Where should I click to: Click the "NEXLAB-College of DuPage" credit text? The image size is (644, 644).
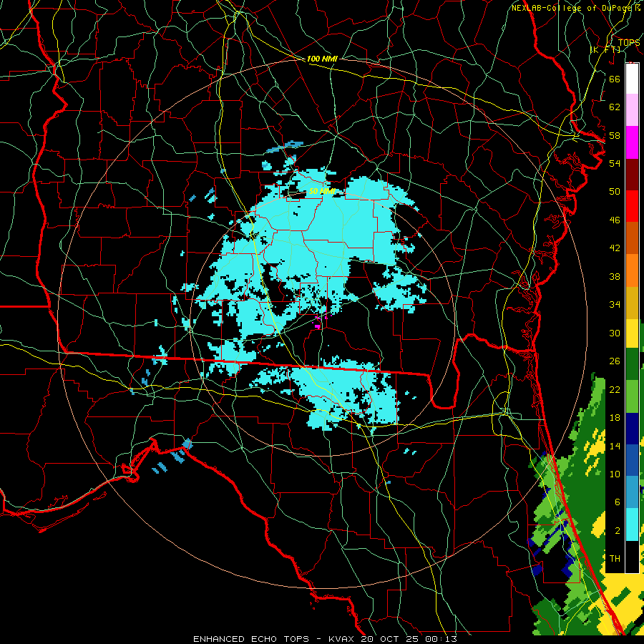pos(573,8)
